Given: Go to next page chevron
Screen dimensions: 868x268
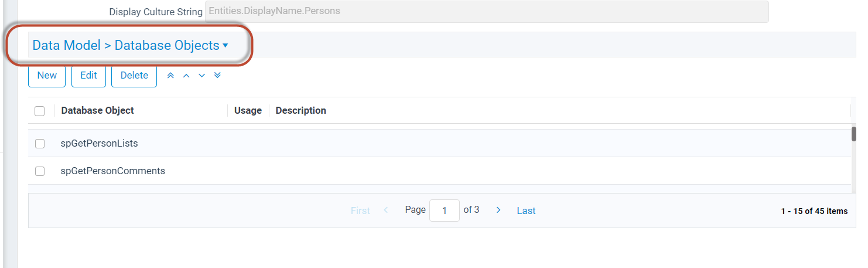Looking at the screenshot, I should pyautogui.click(x=498, y=210).
